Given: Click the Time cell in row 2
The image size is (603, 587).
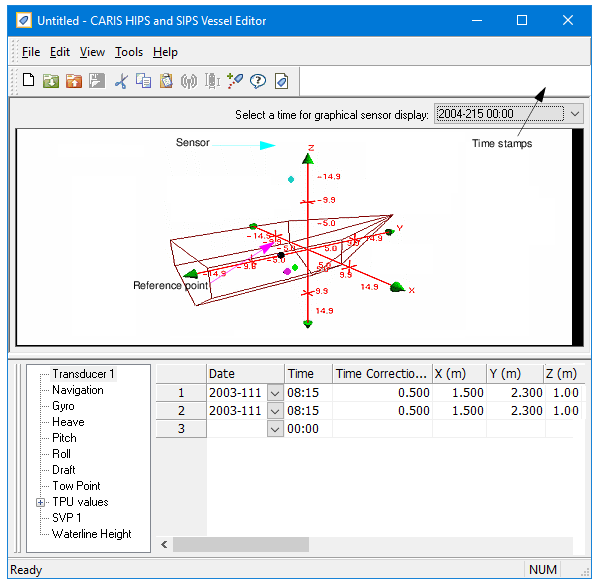Looking at the screenshot, I should [308, 411].
